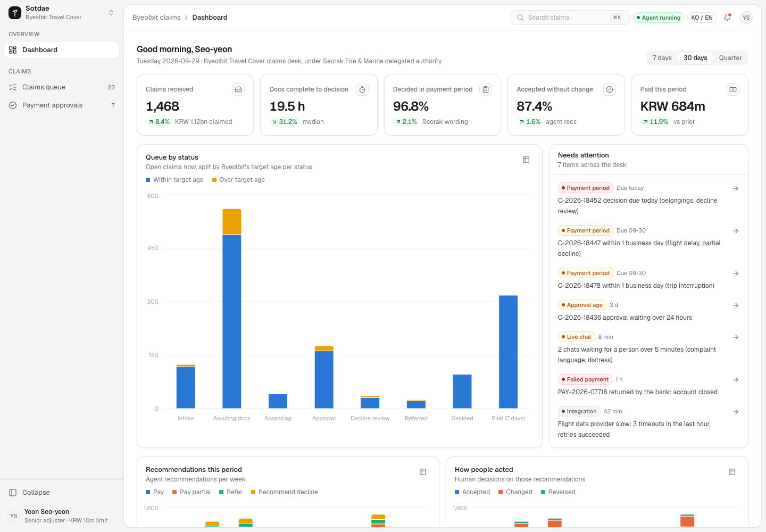The image size is (766, 532).
Task: Toggle Reversed legend series
Action: coord(558,492)
